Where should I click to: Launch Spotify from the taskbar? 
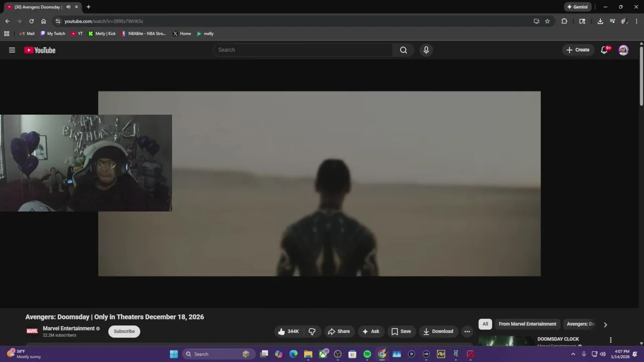pos(367,354)
